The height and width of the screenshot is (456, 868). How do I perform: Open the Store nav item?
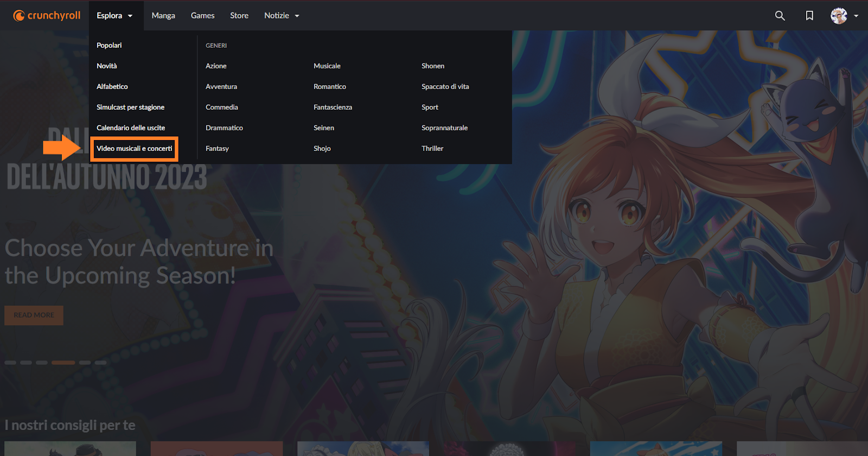pos(239,15)
